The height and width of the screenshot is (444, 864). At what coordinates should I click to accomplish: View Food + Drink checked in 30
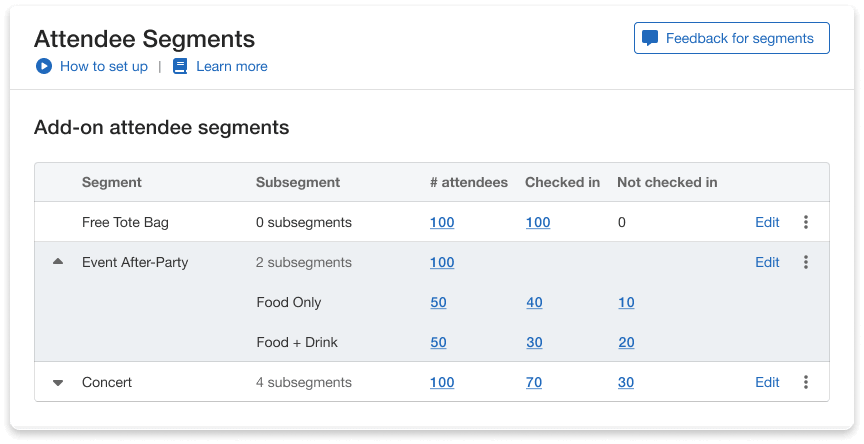coord(534,342)
